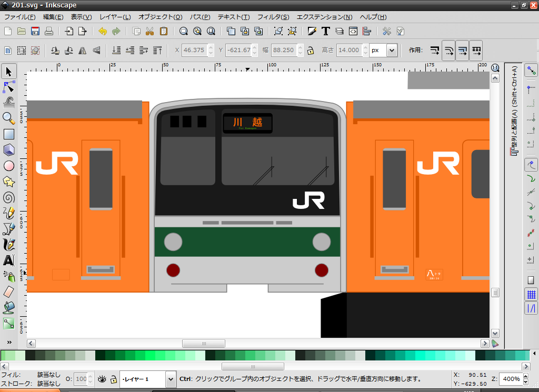This screenshot has width=539, height=392.
Task: Select the Ellipse tool
Action: click(9, 166)
